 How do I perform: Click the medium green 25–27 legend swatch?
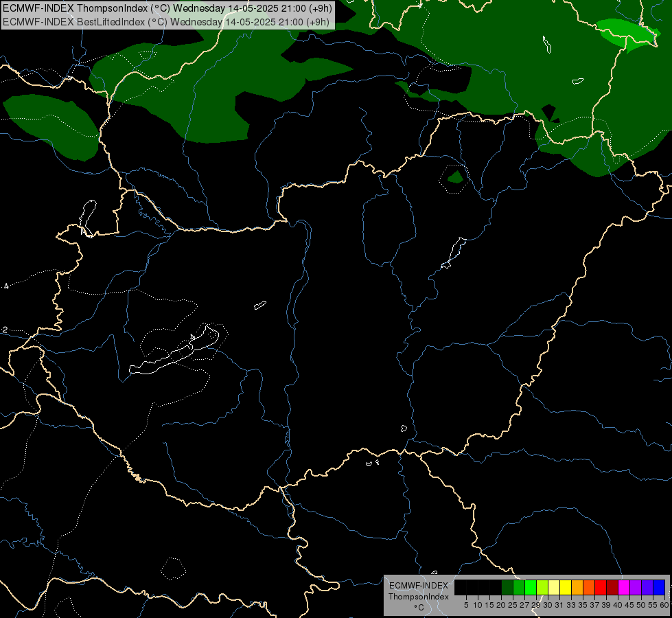[x=519, y=587]
